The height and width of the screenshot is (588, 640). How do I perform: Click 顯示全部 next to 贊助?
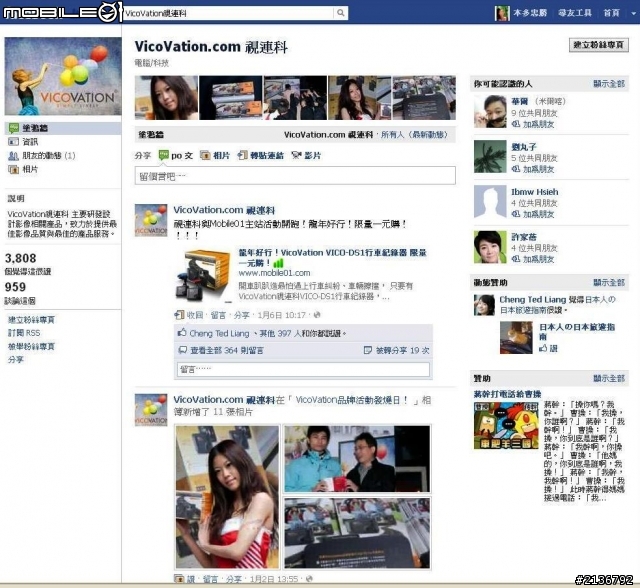[609, 378]
